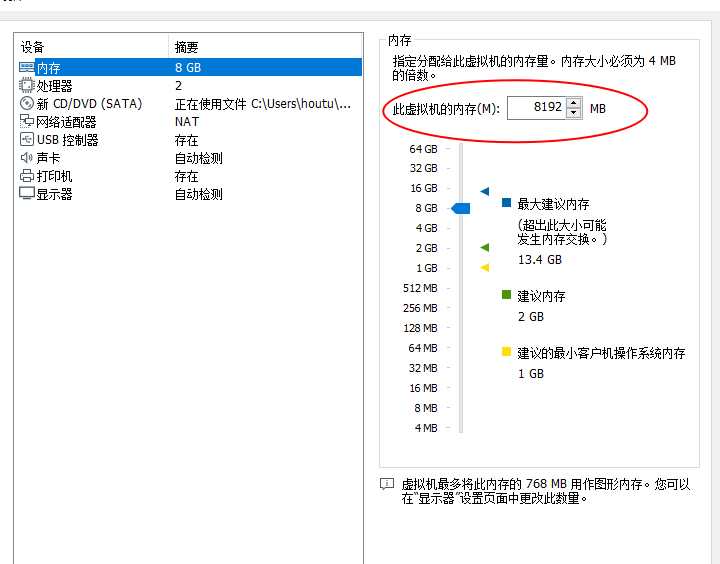Viewport: 720px width, 564px height.
Task: Click the display monitor icon
Action: pyautogui.click(x=27, y=193)
